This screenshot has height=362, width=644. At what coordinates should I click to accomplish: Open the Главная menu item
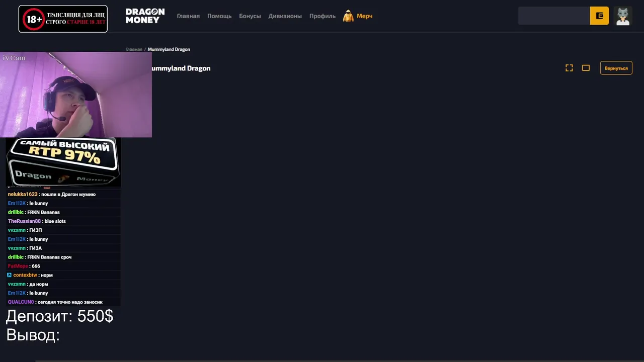point(188,16)
